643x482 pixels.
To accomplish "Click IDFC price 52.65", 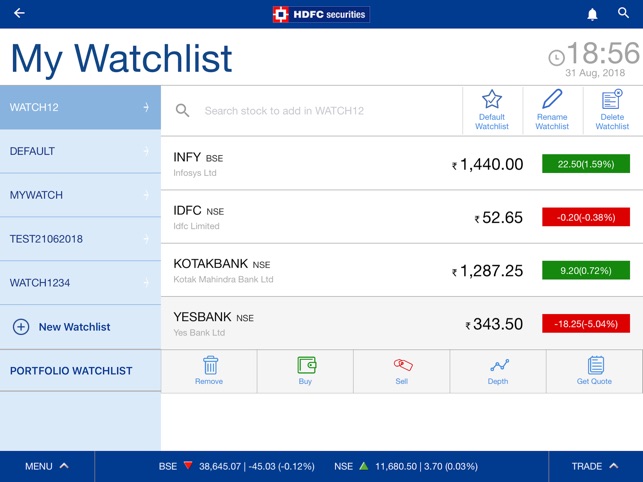I will click(x=502, y=218).
